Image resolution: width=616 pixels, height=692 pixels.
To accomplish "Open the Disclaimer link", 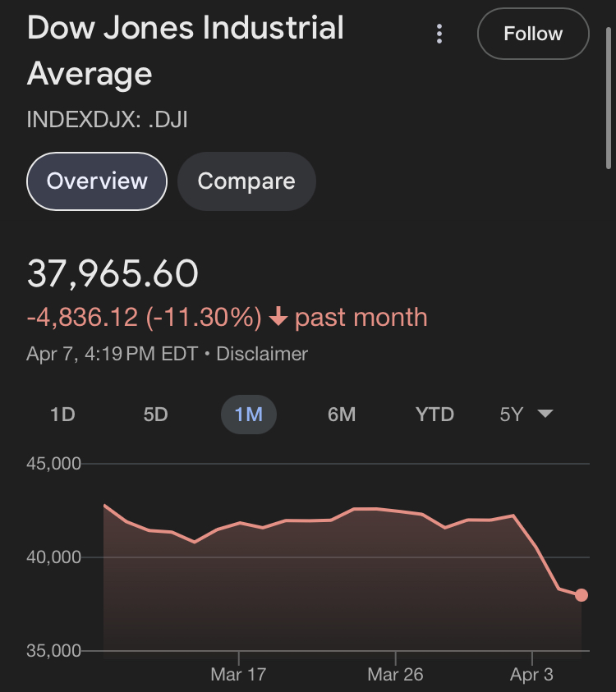I will [x=262, y=354].
